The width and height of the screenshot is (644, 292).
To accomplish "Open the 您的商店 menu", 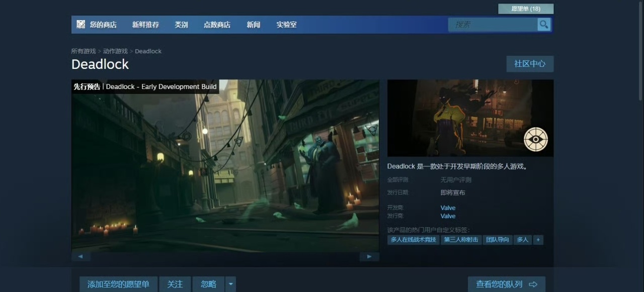I will coord(103,25).
